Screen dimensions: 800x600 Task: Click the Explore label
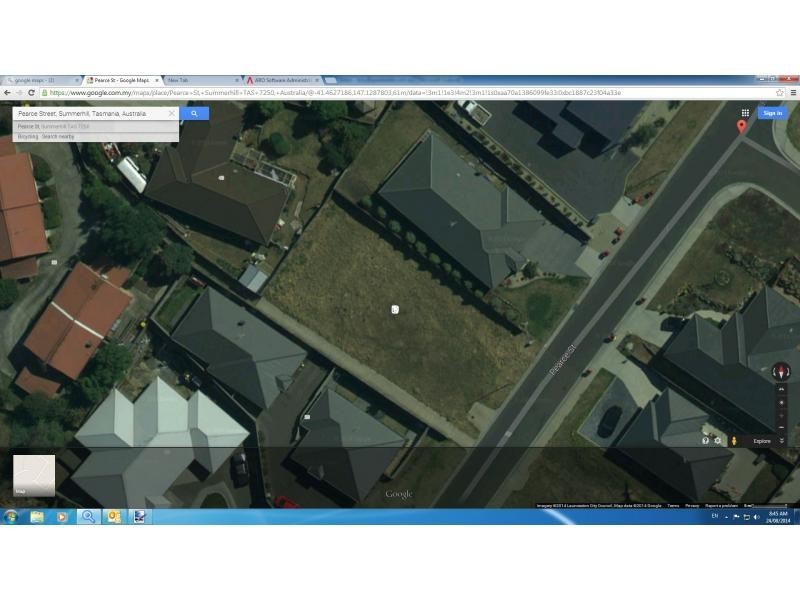click(x=762, y=441)
